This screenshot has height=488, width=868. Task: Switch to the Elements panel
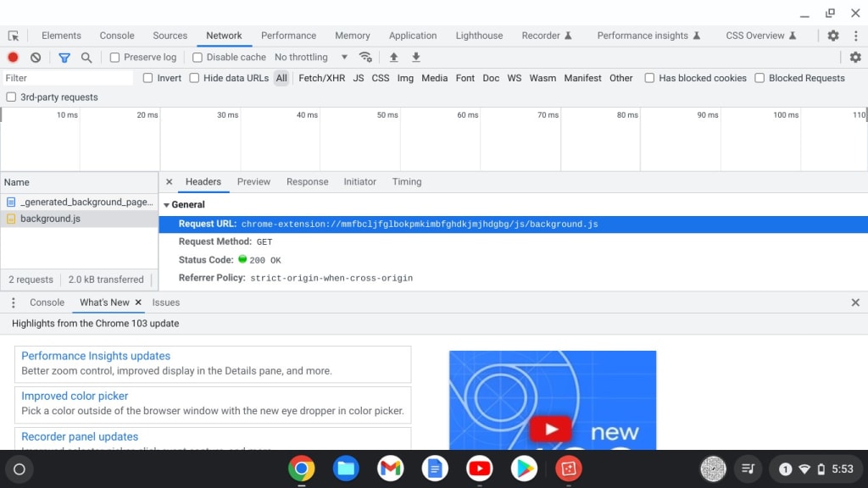pyautogui.click(x=61, y=36)
